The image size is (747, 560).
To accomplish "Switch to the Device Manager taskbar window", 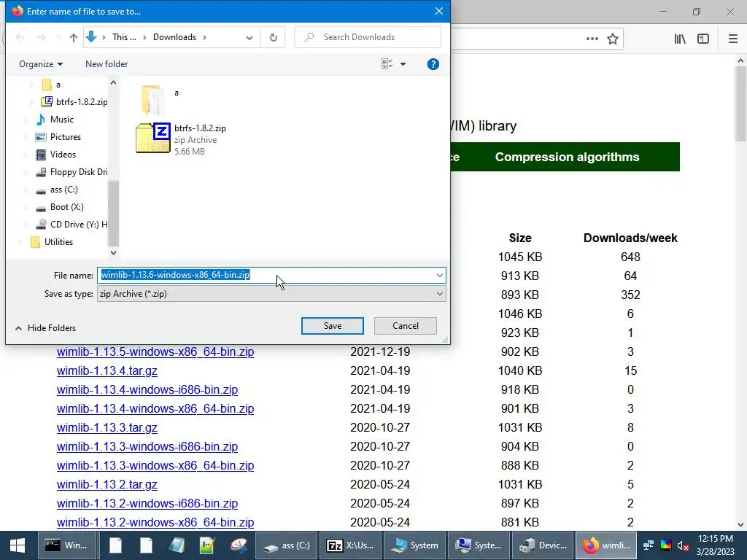I will tap(542, 545).
